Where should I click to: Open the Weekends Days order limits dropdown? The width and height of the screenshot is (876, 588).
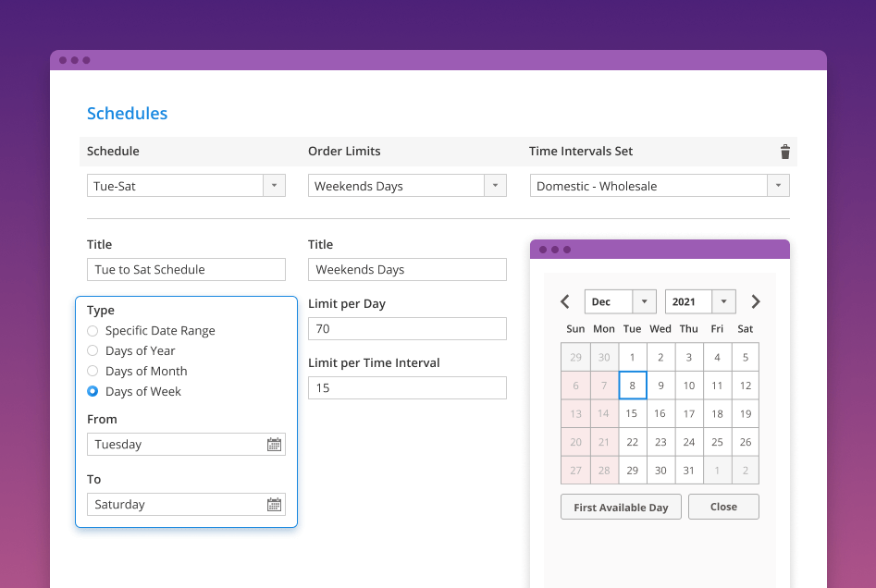point(496,186)
